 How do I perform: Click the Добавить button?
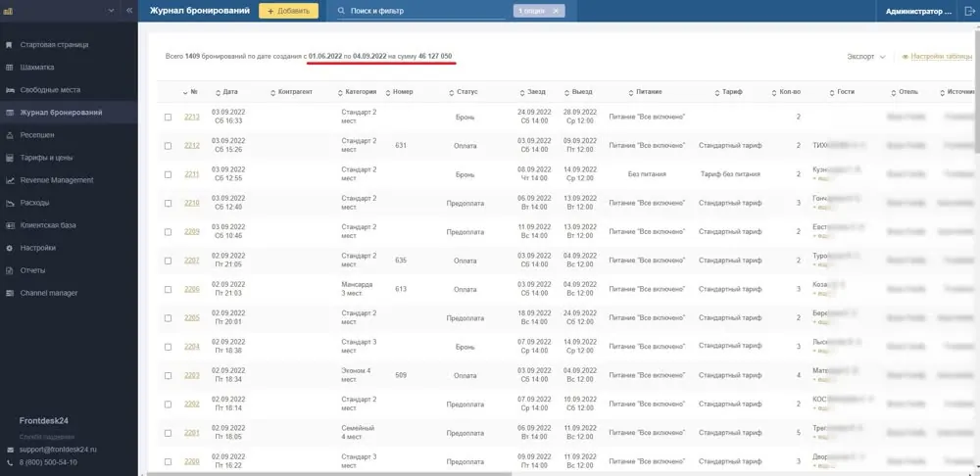[289, 11]
